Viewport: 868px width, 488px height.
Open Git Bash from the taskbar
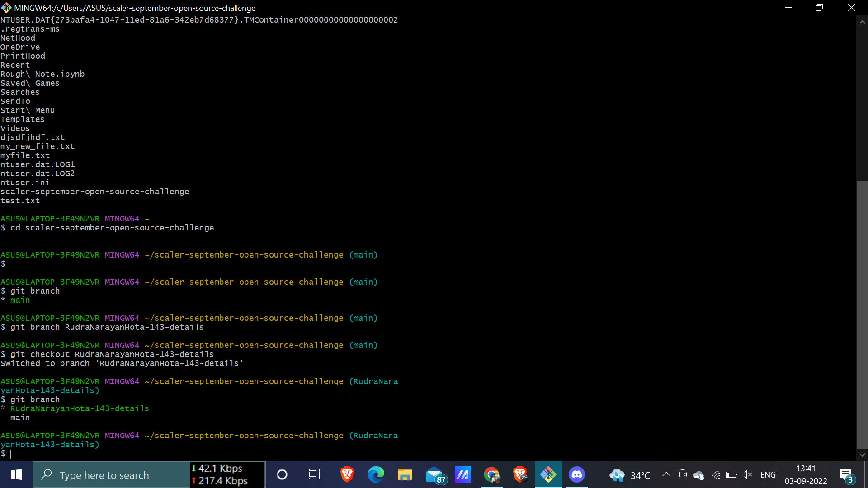[x=548, y=474]
